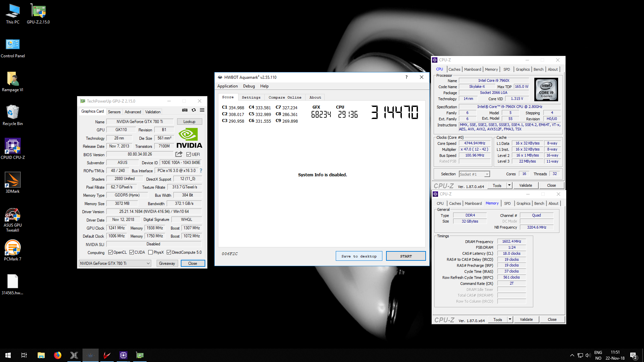Open Rampage VI folder icon
The width and height of the screenshot is (644, 362).
(x=13, y=82)
